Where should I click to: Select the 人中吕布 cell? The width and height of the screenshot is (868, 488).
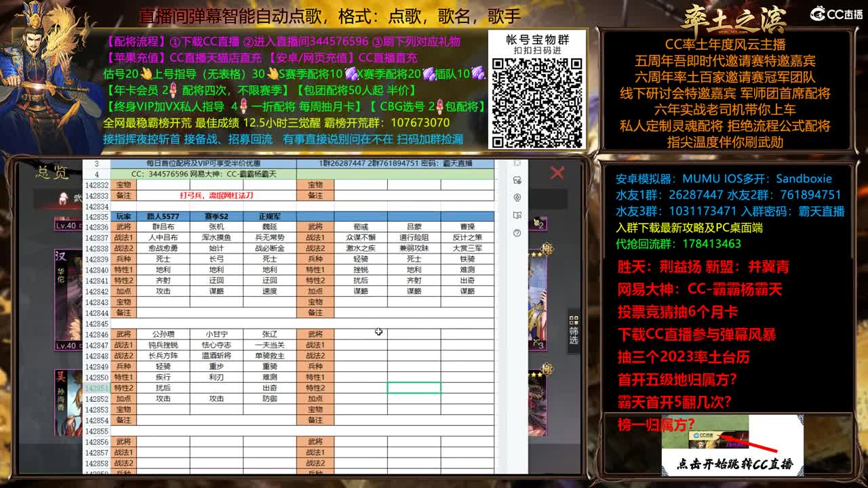pyautogui.click(x=163, y=238)
